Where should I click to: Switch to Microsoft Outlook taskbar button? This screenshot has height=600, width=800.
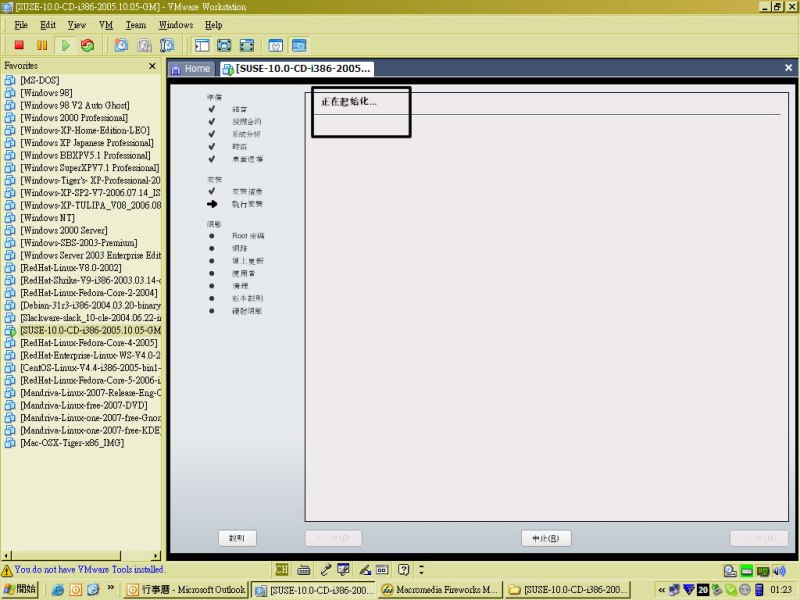pyautogui.click(x=186, y=590)
